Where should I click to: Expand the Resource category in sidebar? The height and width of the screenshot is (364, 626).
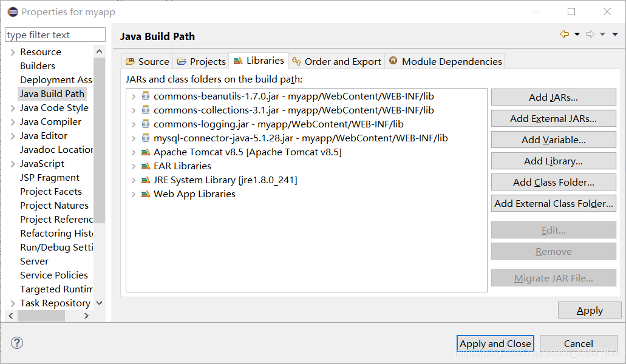[13, 52]
